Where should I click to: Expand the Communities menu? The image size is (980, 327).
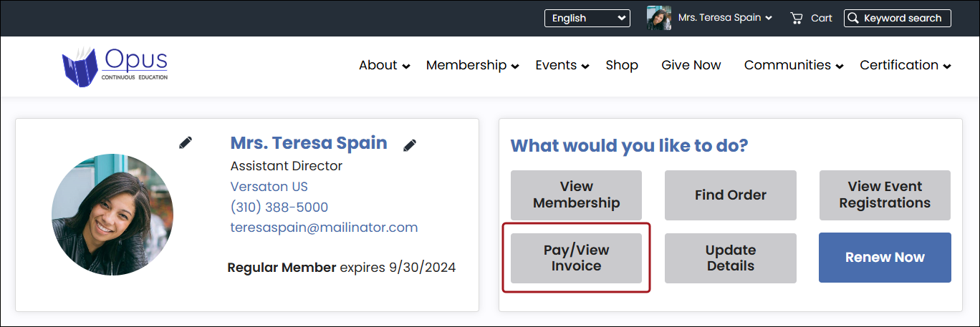(794, 65)
